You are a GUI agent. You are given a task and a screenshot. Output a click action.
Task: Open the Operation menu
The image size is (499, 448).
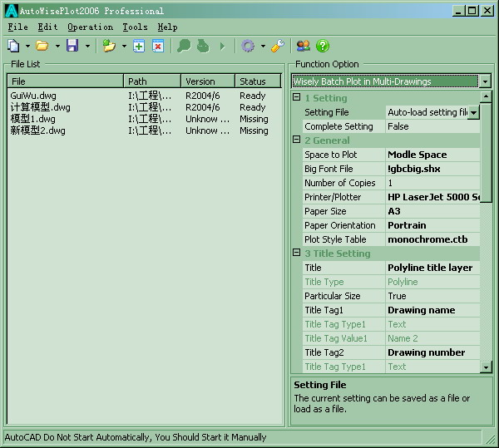(x=90, y=27)
